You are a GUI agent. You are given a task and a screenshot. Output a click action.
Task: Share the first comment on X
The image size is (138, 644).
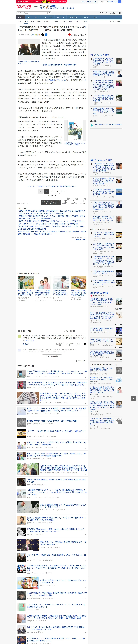tap(85, 344)
